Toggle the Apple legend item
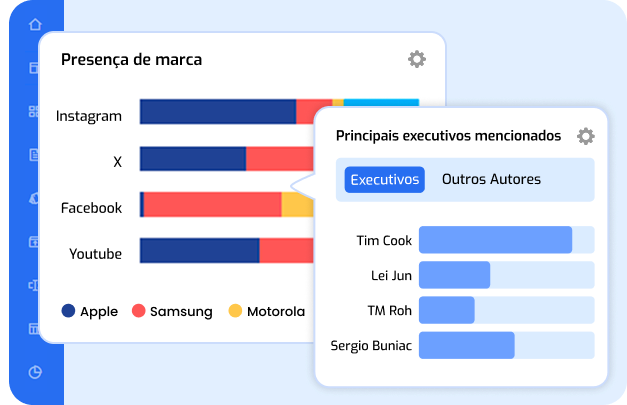Screen dimensions: 627x405 click(x=90, y=311)
